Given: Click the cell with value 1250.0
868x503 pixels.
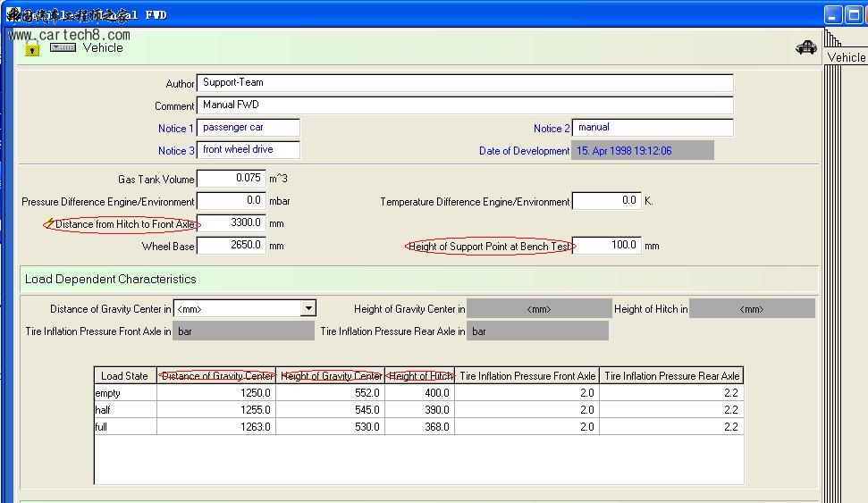Looking at the screenshot, I should (x=216, y=393).
